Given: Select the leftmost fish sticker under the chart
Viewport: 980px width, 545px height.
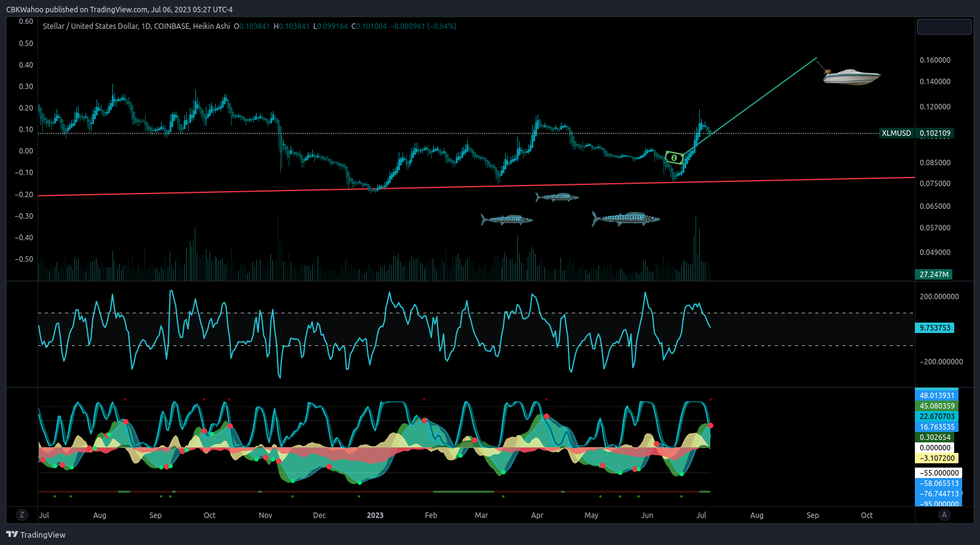Looking at the screenshot, I should point(506,219).
